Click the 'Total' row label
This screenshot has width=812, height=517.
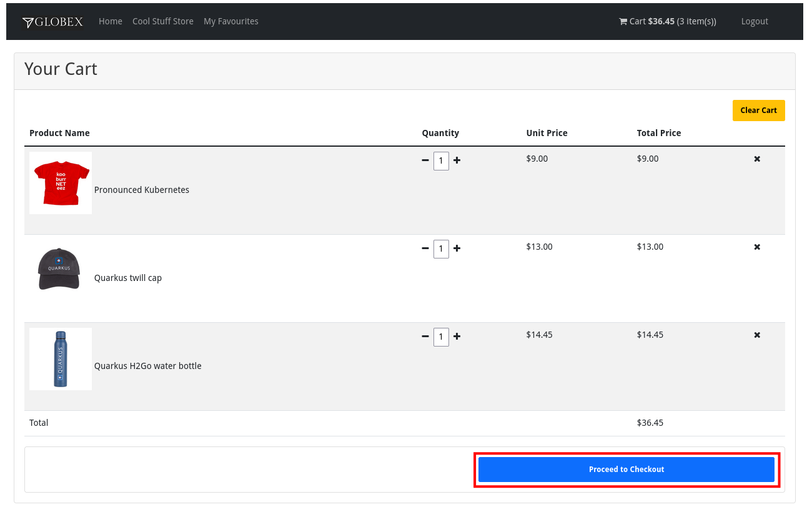(39, 423)
